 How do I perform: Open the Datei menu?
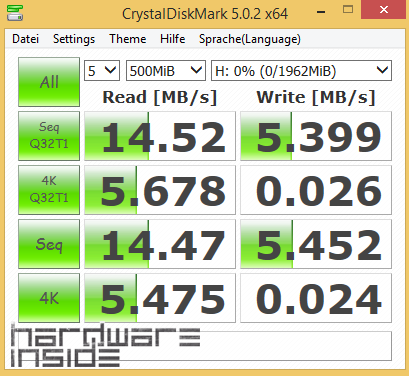click(25, 39)
